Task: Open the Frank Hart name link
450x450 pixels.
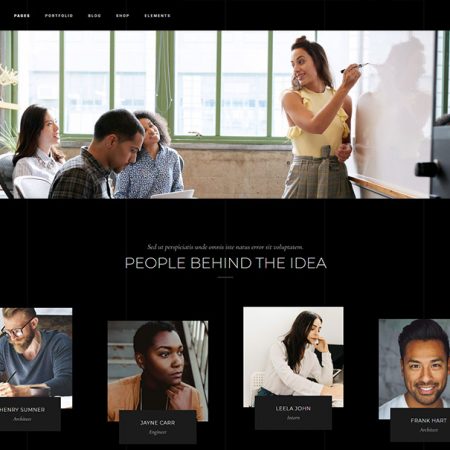Action: (x=429, y=421)
